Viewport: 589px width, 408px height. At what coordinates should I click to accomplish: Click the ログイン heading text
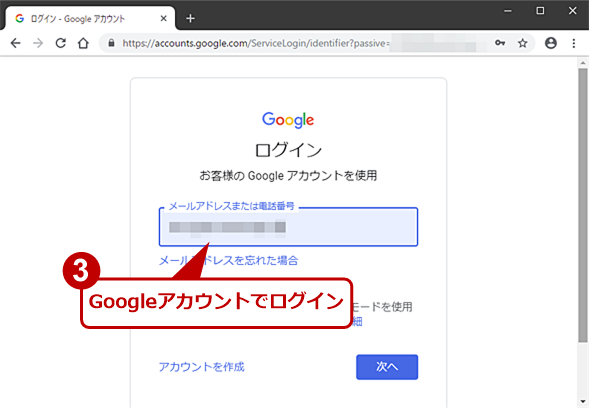click(288, 150)
